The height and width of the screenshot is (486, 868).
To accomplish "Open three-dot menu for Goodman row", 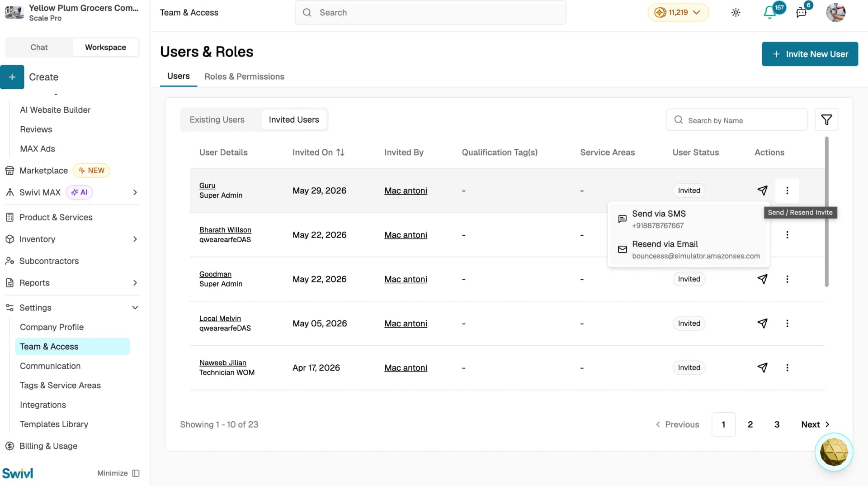I will coord(787,279).
